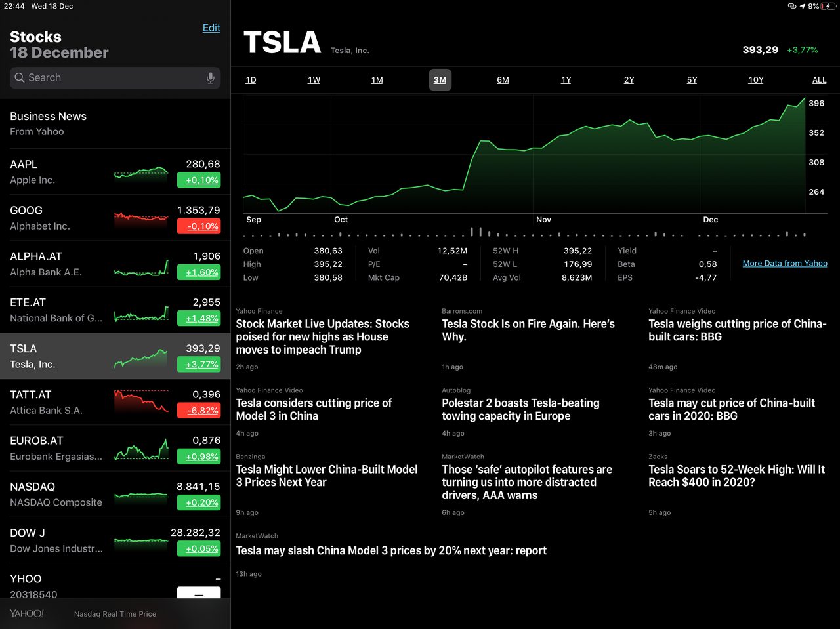840x629 pixels.
Task: Switch chart to the 1D range
Action: click(251, 80)
